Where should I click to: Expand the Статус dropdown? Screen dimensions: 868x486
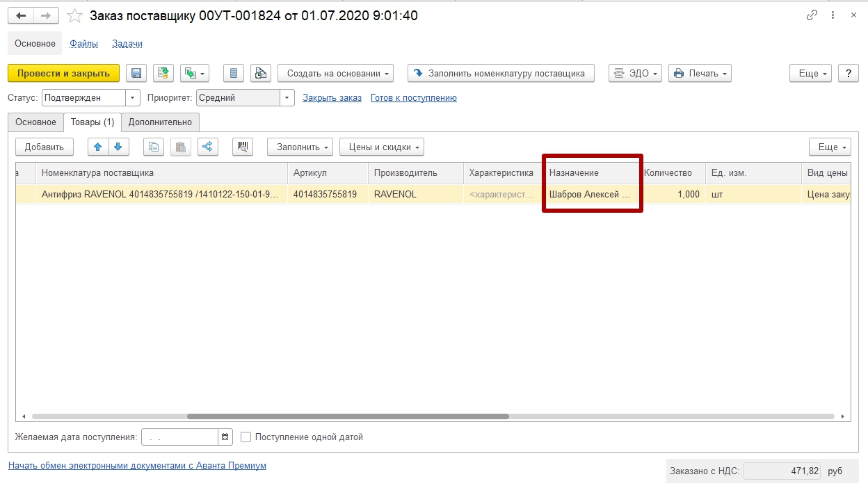pos(133,98)
